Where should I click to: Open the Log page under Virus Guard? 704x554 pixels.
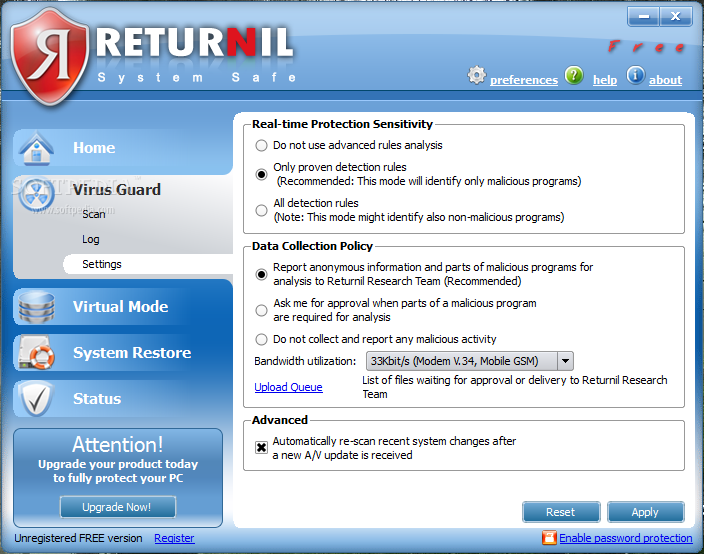point(91,239)
